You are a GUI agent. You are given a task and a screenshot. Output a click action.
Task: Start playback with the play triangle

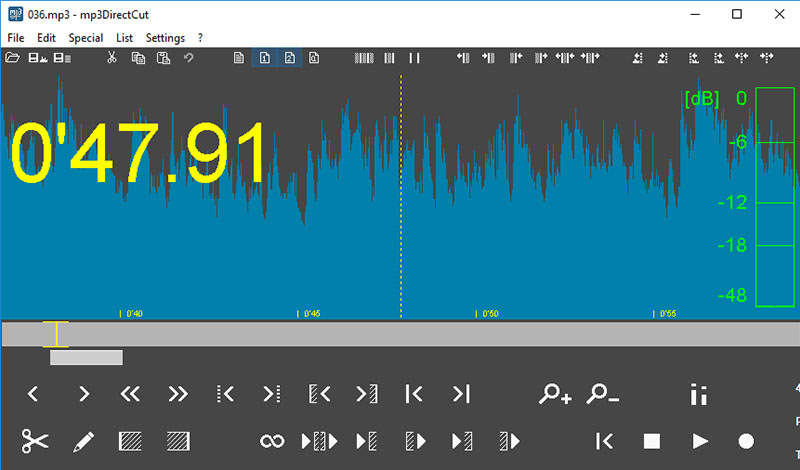tap(700, 441)
